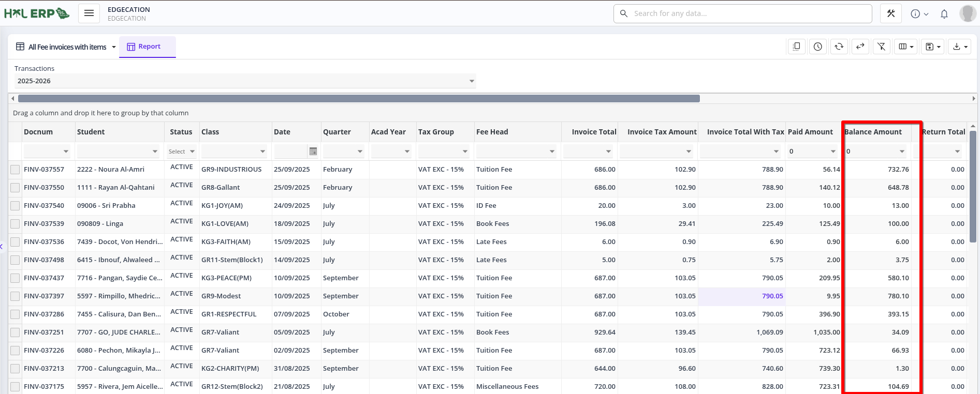Click the 790.05 total for FINV-037397
Screen dimensions: 980x394
pyautogui.click(x=772, y=296)
